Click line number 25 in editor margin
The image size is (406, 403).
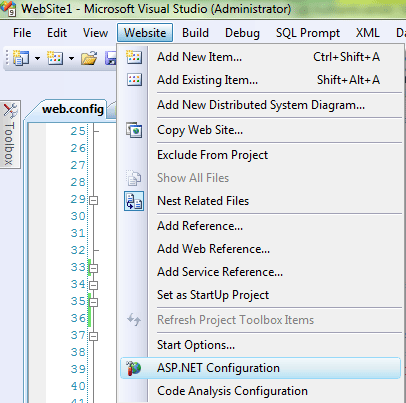point(78,131)
